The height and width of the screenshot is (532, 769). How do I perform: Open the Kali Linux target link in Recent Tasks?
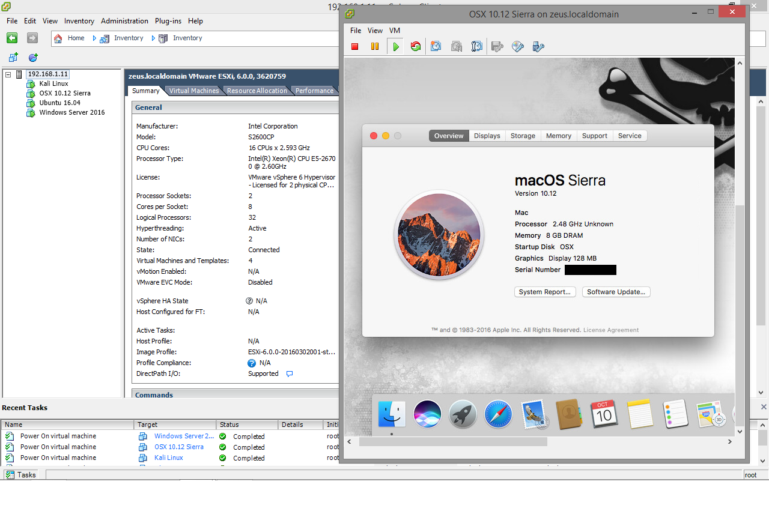coord(169,458)
